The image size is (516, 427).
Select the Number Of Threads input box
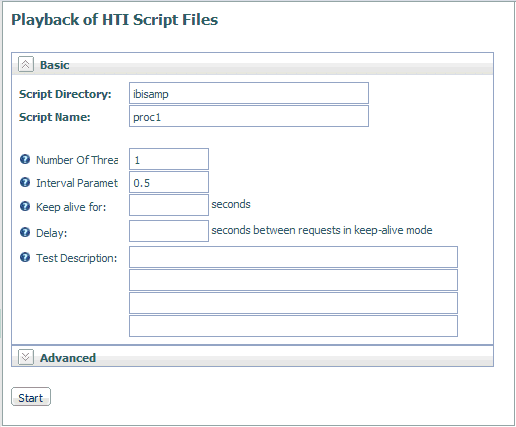point(169,159)
